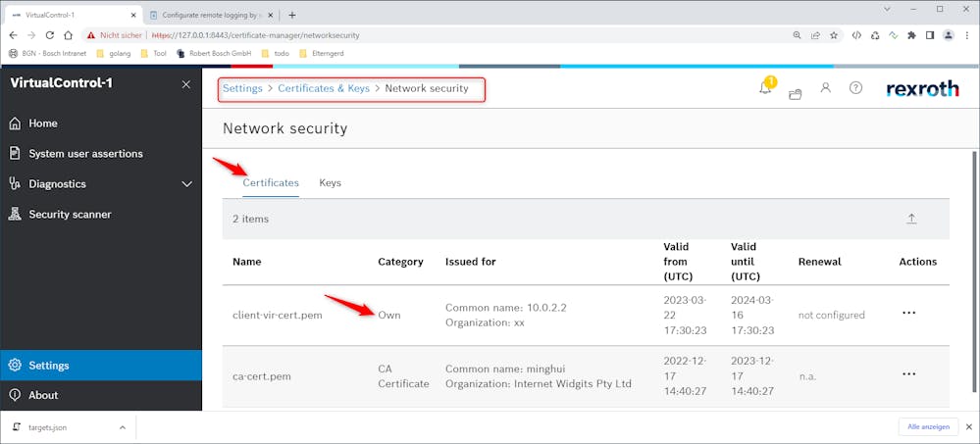Image resolution: width=980 pixels, height=444 pixels.
Task: Click the upload certificate arrow icon
Action: pos(912,219)
